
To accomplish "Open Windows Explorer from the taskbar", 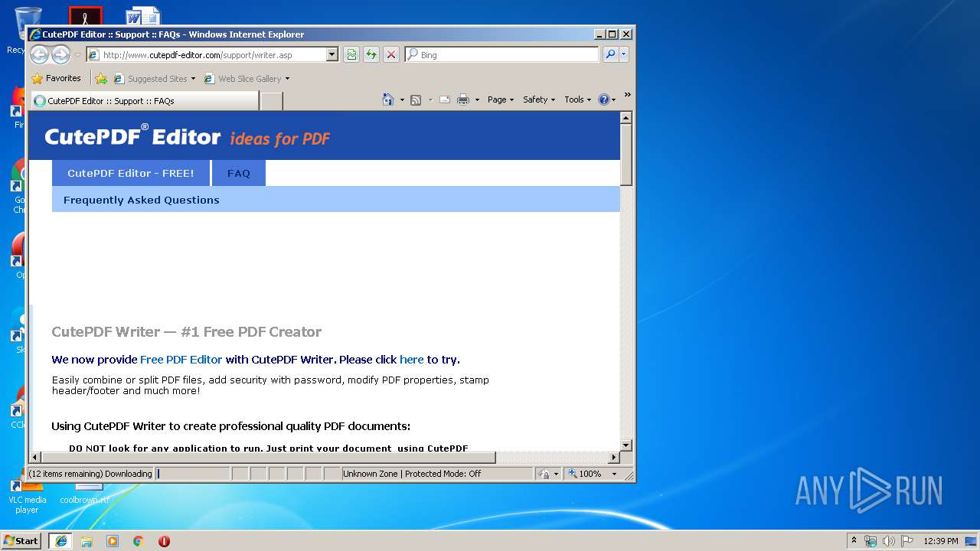I will point(87,541).
